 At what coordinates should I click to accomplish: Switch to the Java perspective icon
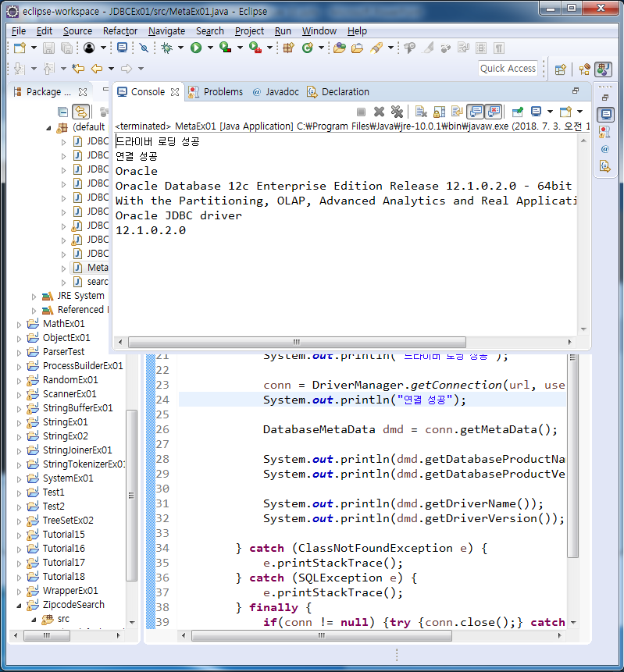click(603, 69)
